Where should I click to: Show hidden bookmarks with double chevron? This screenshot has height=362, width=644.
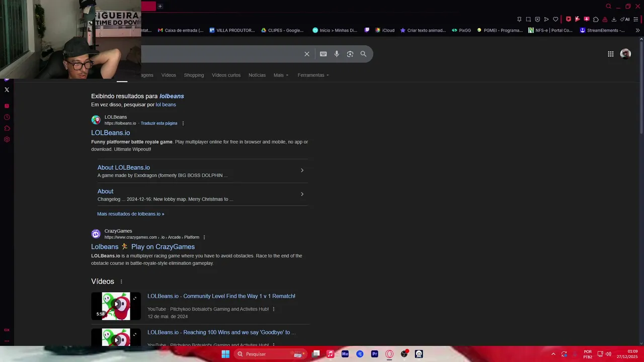point(637,30)
